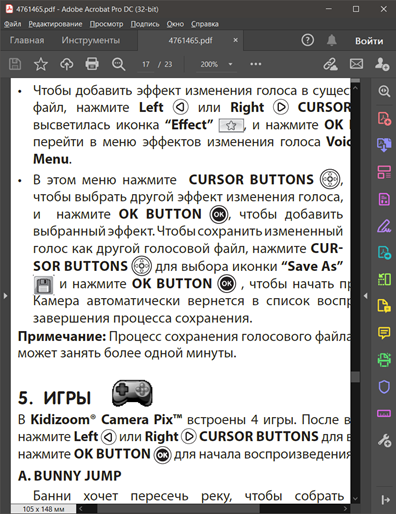Click the vertical scrollbar up arrow
The height and width of the screenshot is (514, 396).
pos(355,88)
